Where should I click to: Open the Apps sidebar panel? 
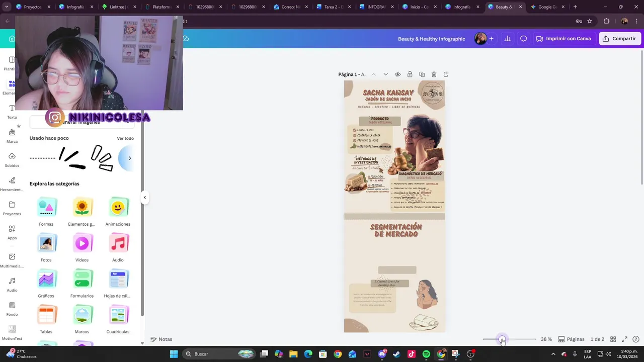click(x=12, y=232)
